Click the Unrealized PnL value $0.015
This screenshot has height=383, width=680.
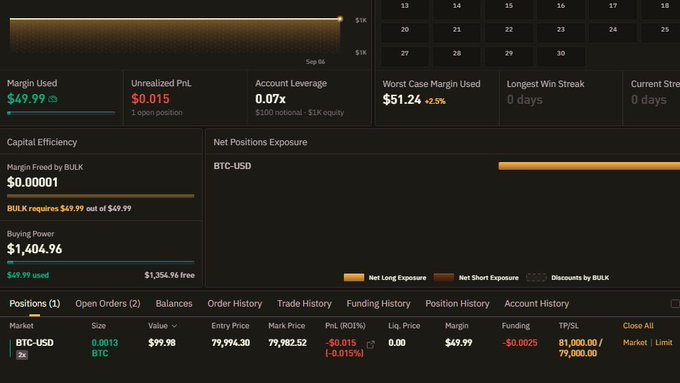[150, 99]
